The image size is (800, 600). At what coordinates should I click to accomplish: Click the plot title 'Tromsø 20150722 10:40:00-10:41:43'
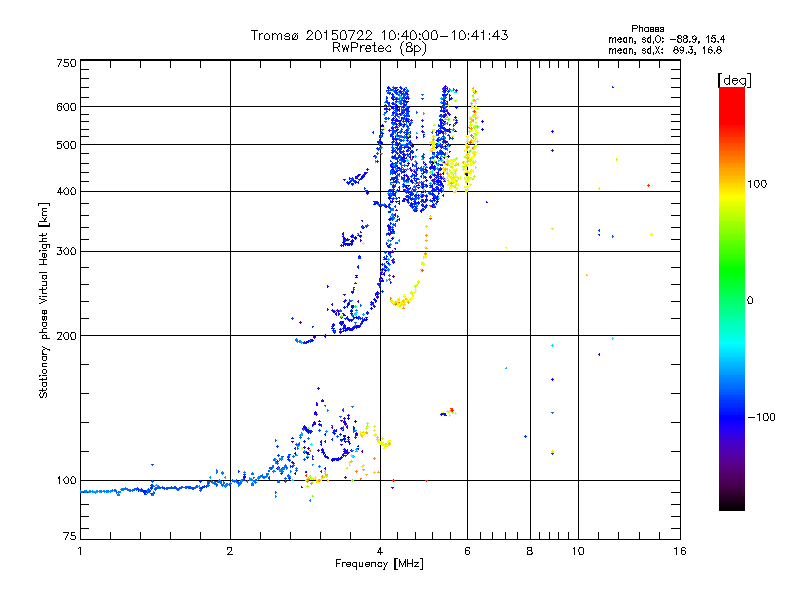[x=379, y=35]
